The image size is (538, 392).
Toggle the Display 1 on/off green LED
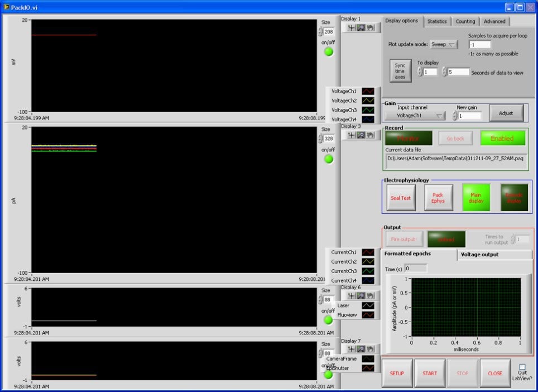point(328,51)
